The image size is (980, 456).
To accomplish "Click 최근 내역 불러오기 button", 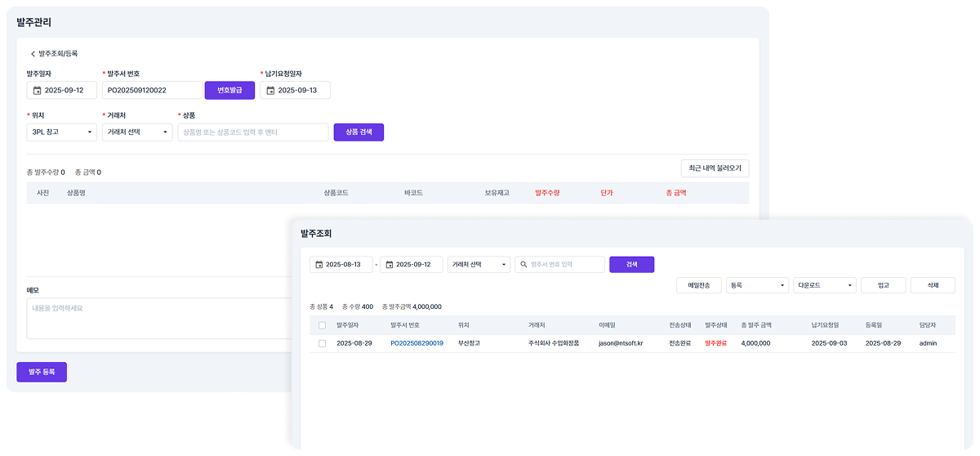I will point(715,168).
